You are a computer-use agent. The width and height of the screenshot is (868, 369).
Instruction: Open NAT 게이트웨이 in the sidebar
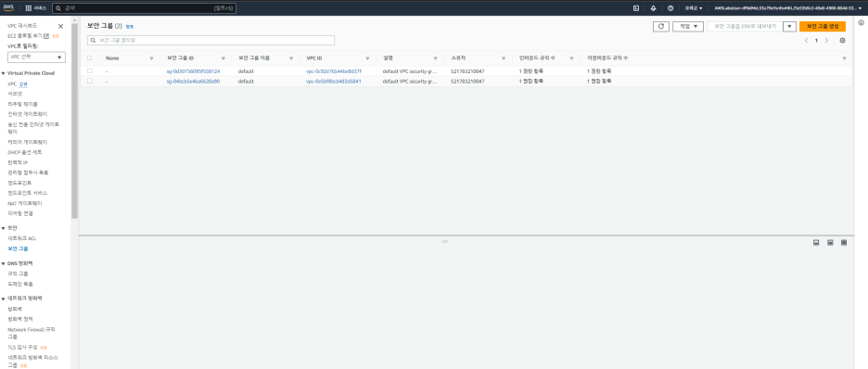25,203
